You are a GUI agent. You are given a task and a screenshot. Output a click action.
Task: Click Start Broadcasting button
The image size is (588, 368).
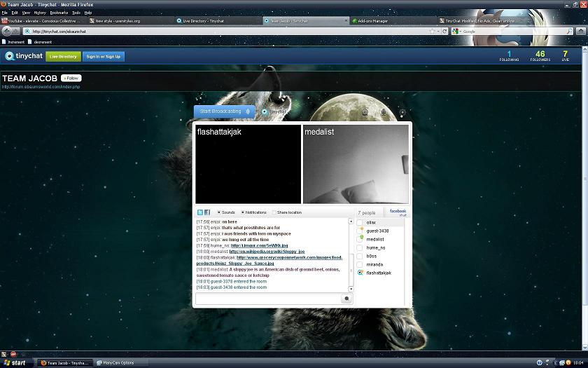224,111
